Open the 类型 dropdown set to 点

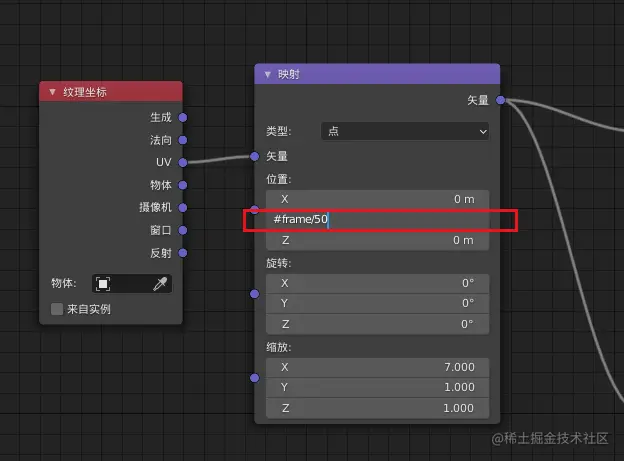point(405,131)
